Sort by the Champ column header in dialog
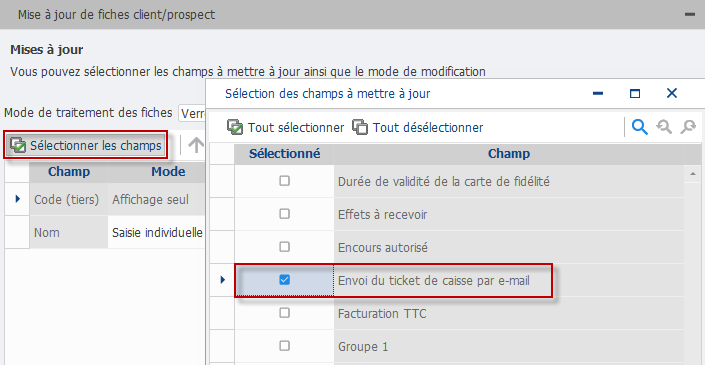The image size is (705, 365). 509,154
